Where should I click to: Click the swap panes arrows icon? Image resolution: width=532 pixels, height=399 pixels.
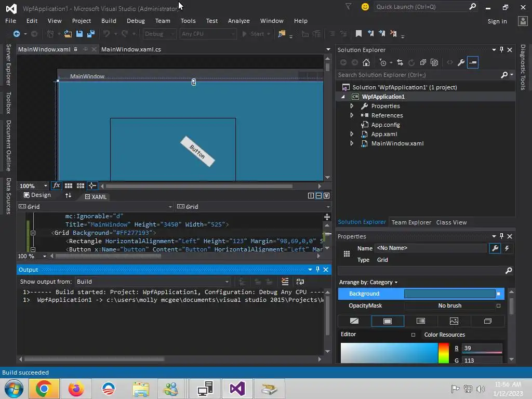(x=68, y=195)
